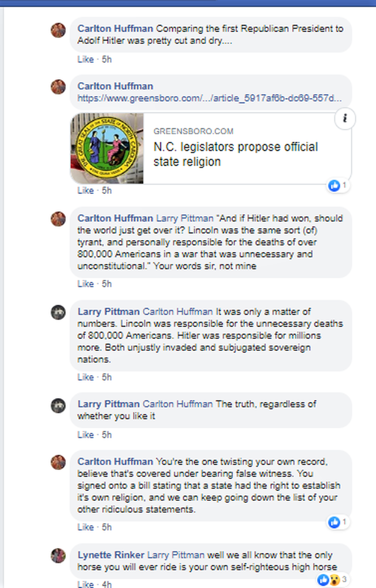Open the link preview info icon

coord(345,118)
